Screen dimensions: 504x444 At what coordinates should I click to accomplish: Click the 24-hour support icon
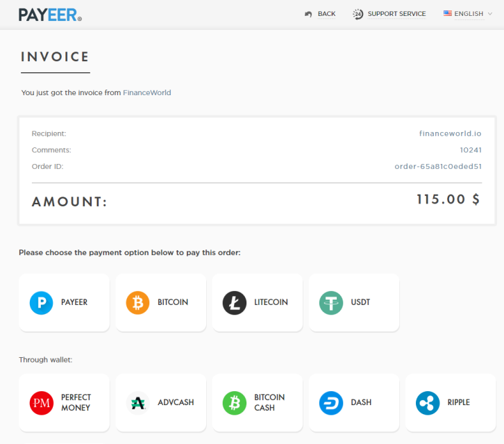point(358,14)
